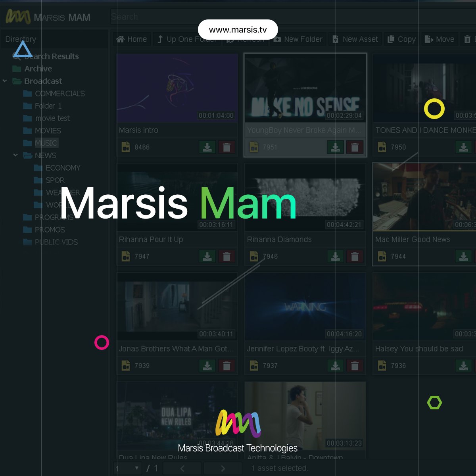Image resolution: width=476 pixels, height=476 pixels.
Task: Click the video file icon beside 7939
Action: coord(125,365)
